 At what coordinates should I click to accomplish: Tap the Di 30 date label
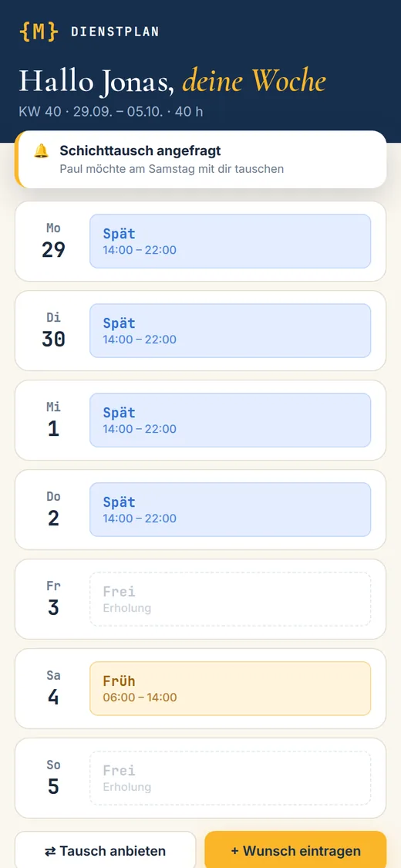tap(53, 330)
